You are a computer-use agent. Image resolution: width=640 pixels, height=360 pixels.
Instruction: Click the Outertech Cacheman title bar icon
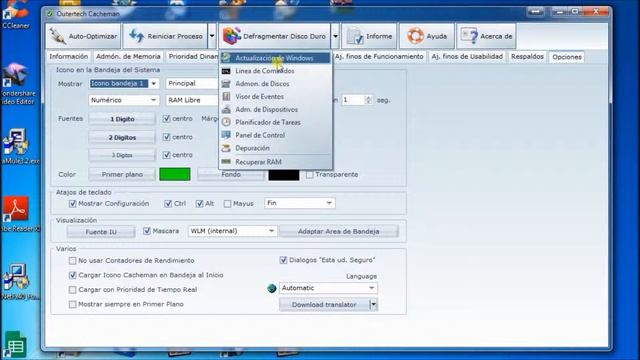pyautogui.click(x=50, y=13)
